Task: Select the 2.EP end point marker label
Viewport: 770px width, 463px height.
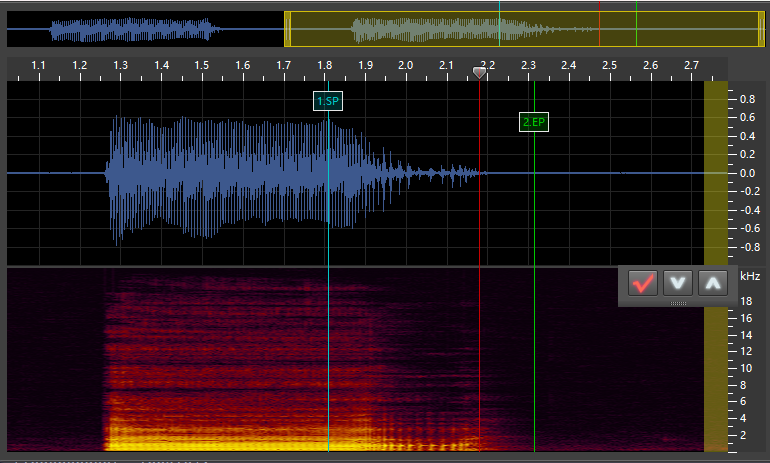Action: click(x=534, y=122)
